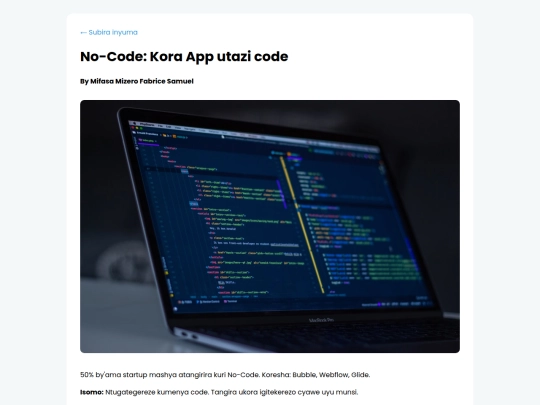Screen dimensions: 540x405
Task: Click the bold "Isomo:" lesson paragraph
Action: tap(219, 392)
